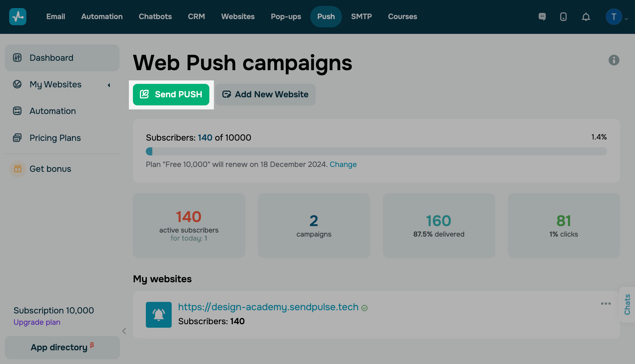
Task: Click the Change plan link
Action: point(343,164)
